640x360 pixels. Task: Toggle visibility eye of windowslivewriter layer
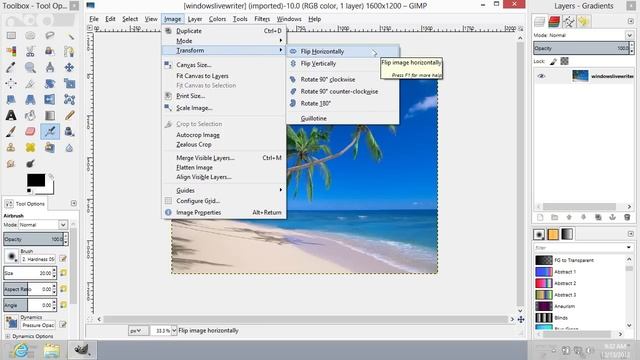click(x=542, y=76)
